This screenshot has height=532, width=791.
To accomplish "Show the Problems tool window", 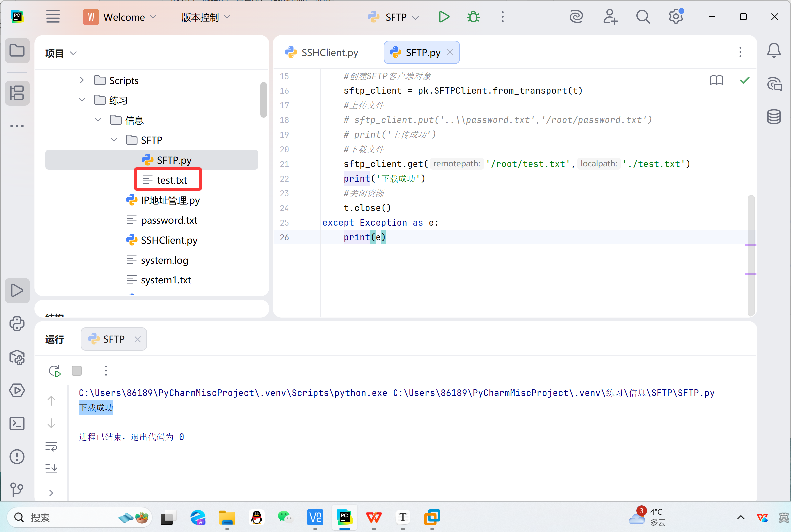I will (17, 457).
